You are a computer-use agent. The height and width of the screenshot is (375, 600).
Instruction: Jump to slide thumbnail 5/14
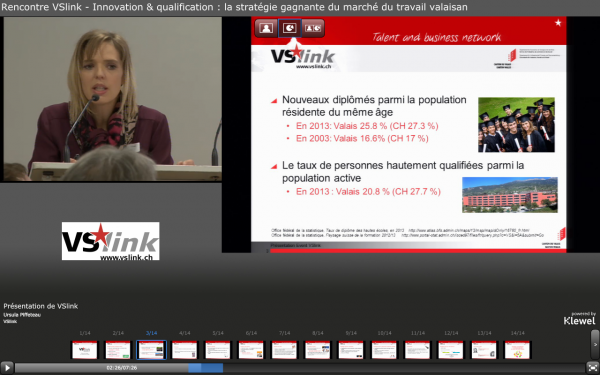click(218, 350)
